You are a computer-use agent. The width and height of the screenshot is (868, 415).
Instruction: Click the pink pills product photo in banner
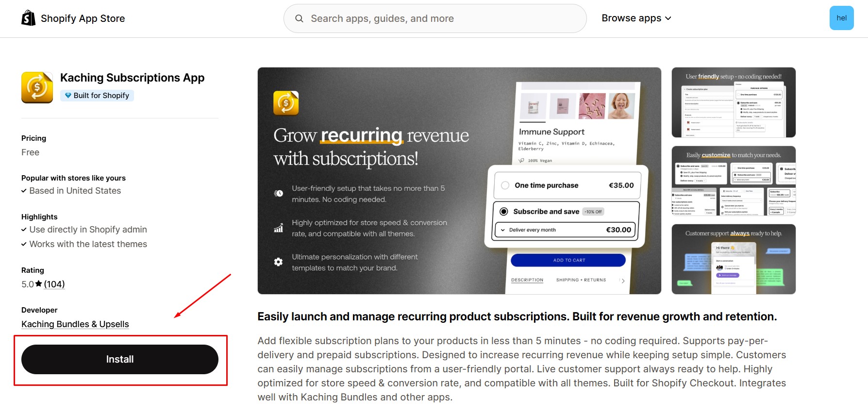coord(592,106)
